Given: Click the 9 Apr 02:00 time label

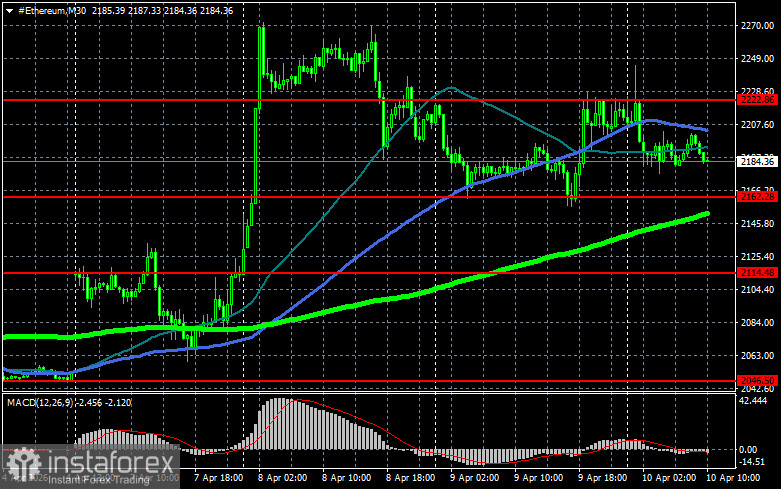Looking at the screenshot, I should (474, 478).
